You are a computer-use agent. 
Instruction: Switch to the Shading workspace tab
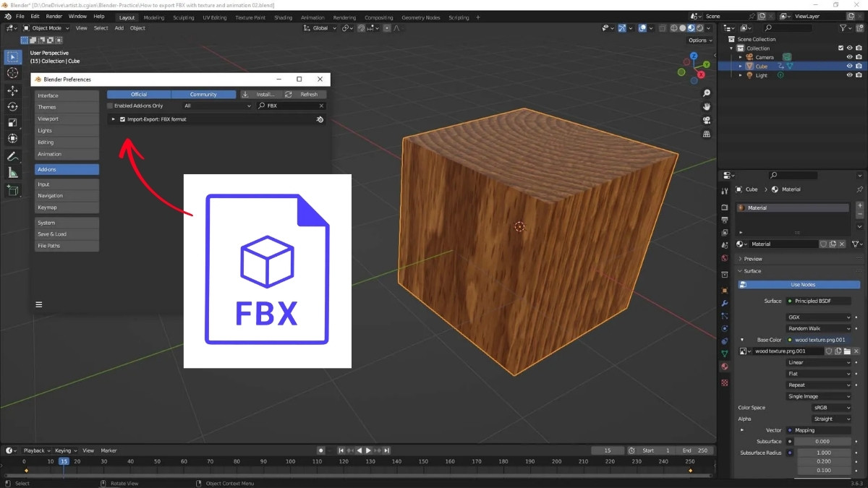coord(283,17)
